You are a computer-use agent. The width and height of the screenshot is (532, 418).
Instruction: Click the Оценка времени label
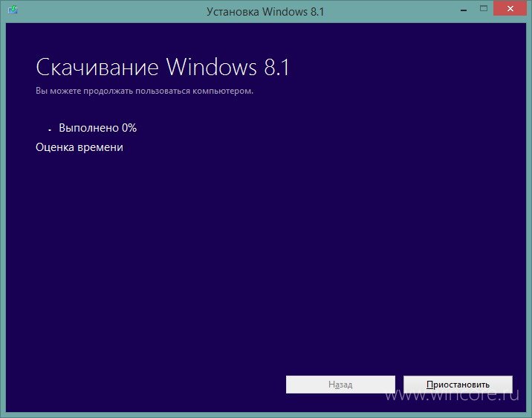[80, 147]
